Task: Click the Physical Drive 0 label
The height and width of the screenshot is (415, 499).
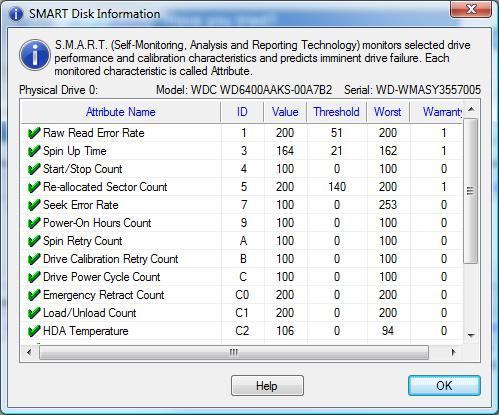Action: point(58,90)
